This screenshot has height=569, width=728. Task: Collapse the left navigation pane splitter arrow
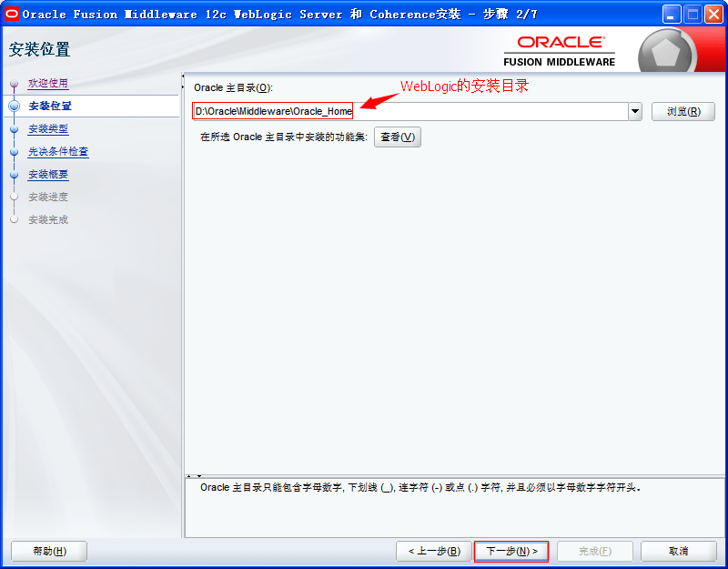[183, 76]
